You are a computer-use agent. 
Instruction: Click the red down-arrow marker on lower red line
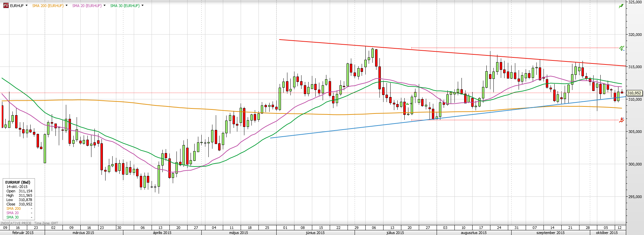(622, 120)
